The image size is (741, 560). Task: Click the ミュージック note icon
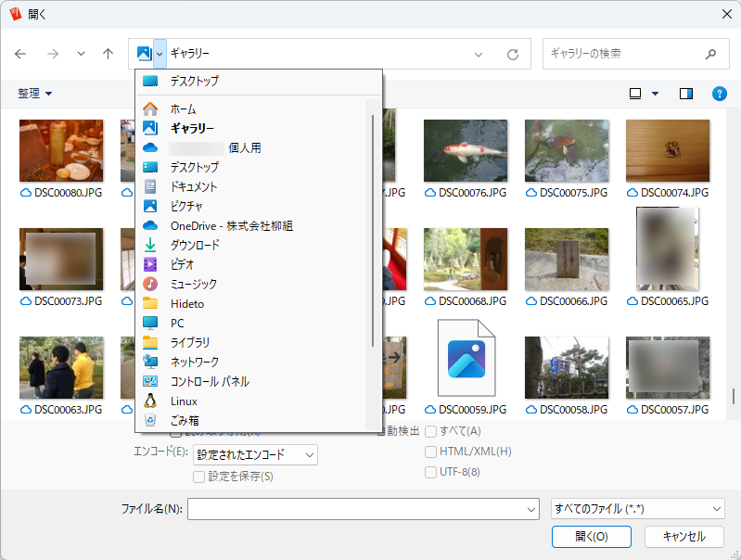coord(150,284)
